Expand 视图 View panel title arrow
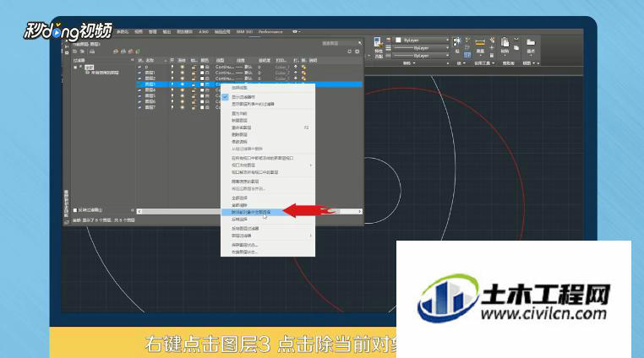Screen dimensions: 644x358 coord(534,63)
